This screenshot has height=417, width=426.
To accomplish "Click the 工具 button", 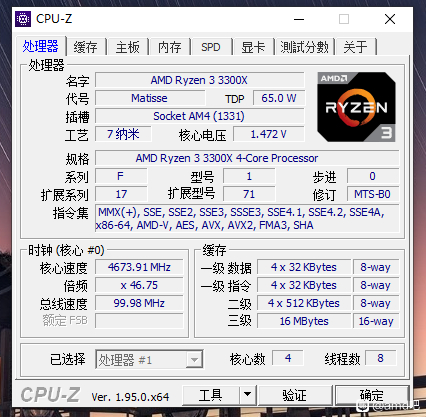I will (211, 395).
